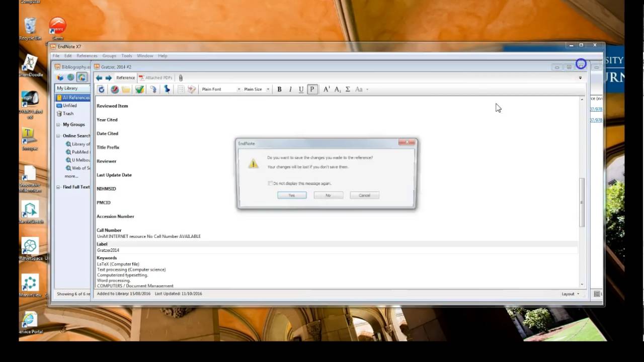Select the Library of Congress online search
This screenshot has width=644, height=362.
click(77, 144)
